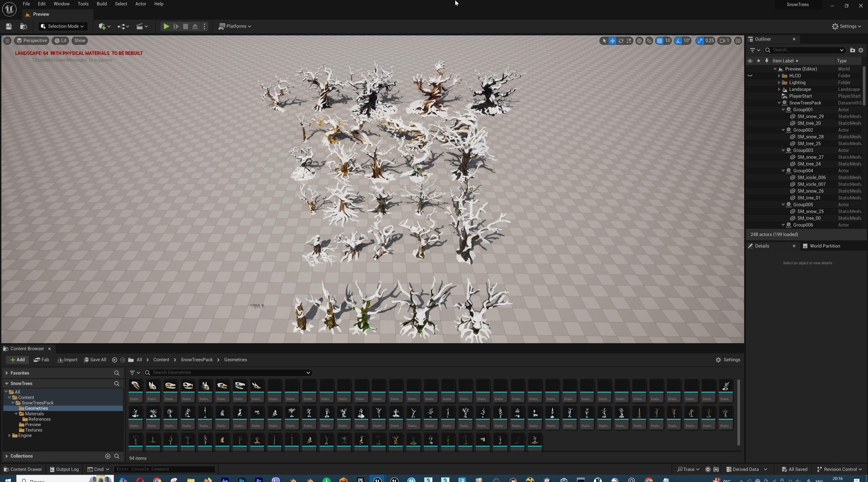
Task: Open the add content quick-add dropdown
Action: click(x=104, y=26)
